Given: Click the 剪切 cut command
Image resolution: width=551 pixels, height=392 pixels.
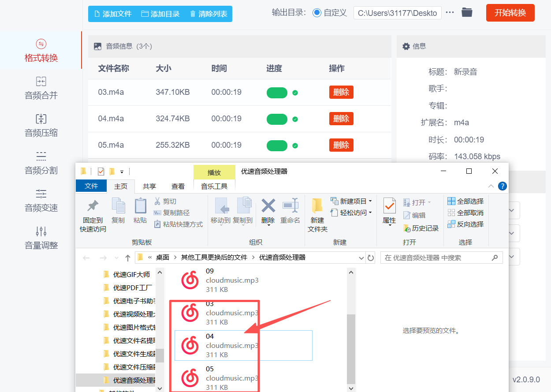Looking at the screenshot, I should point(165,201).
